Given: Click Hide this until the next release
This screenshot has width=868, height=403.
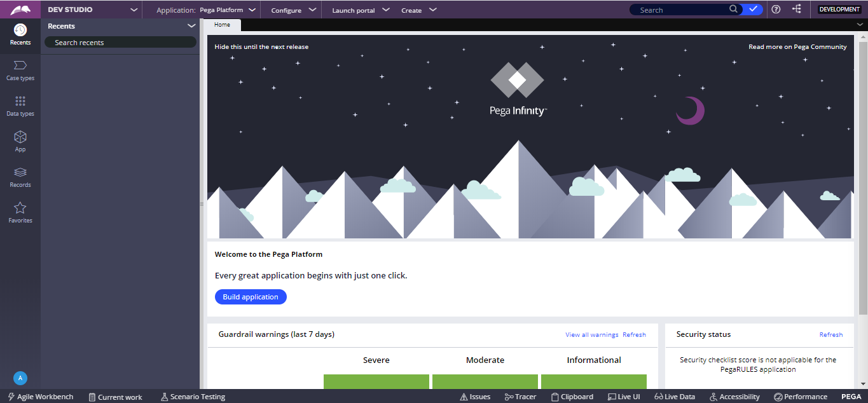Looking at the screenshot, I should 261,46.
